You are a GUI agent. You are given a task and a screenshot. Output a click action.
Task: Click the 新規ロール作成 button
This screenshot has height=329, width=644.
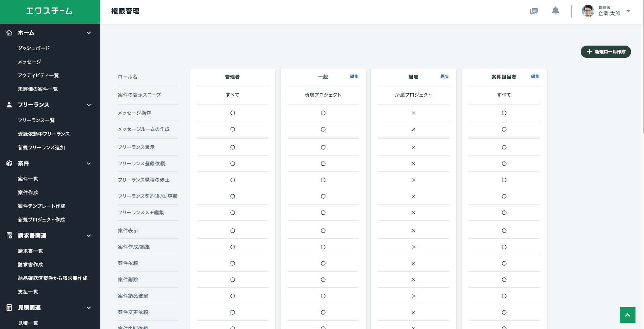(606, 52)
